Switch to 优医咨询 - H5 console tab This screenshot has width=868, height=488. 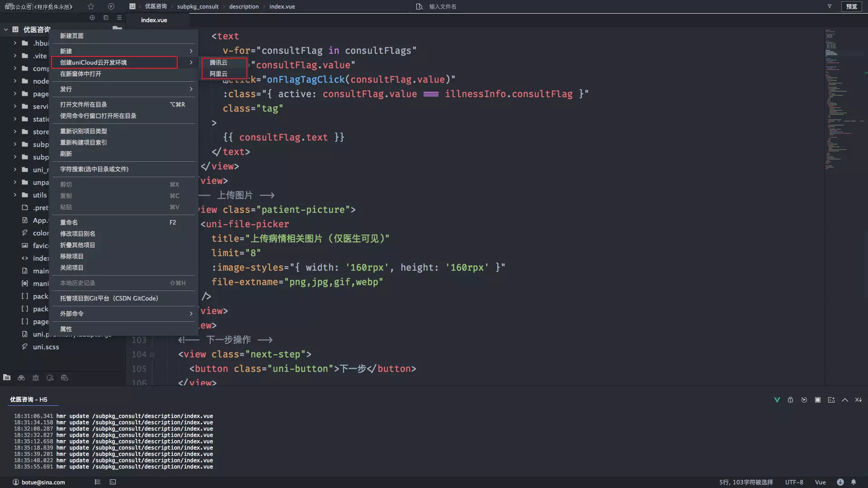pyautogui.click(x=28, y=399)
